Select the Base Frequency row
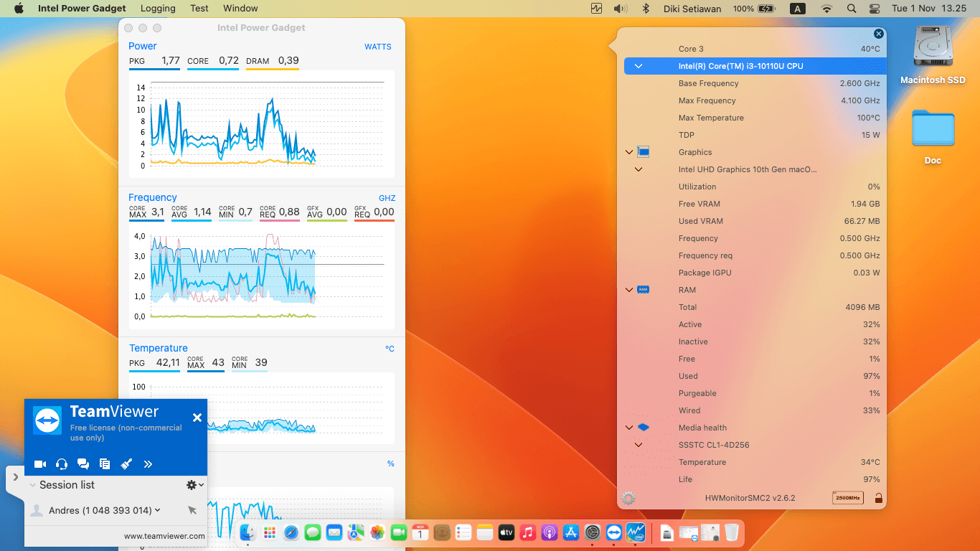The image size is (980, 551). pos(752,83)
